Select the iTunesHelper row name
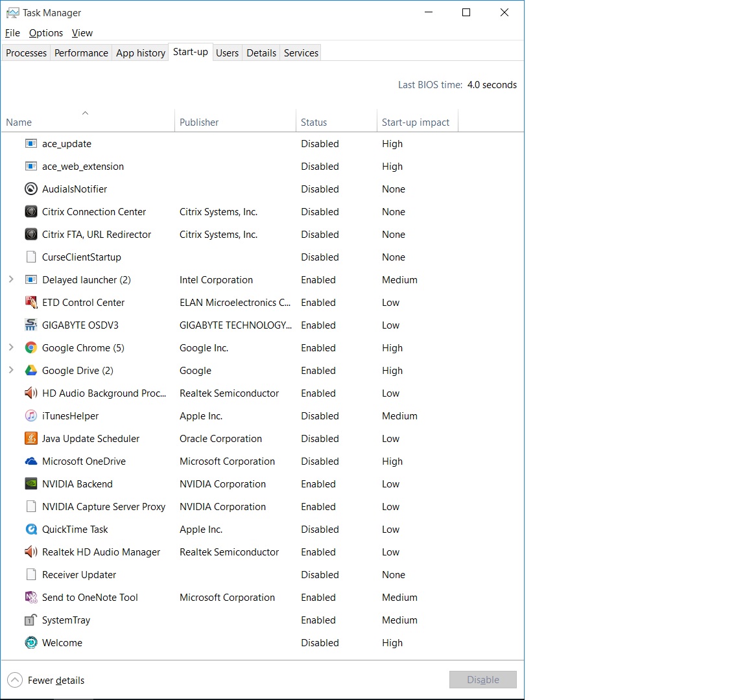 [70, 416]
